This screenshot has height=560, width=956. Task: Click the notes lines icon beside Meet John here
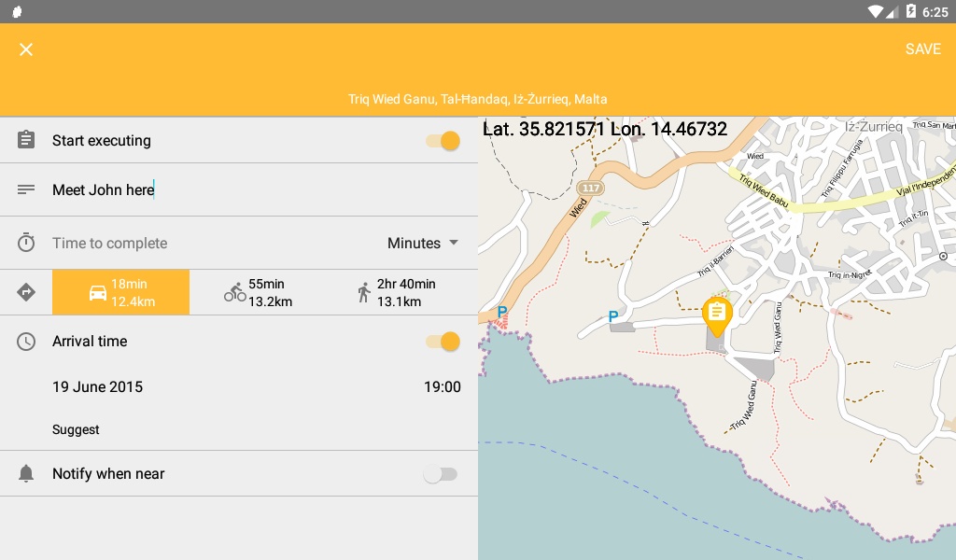(25, 190)
